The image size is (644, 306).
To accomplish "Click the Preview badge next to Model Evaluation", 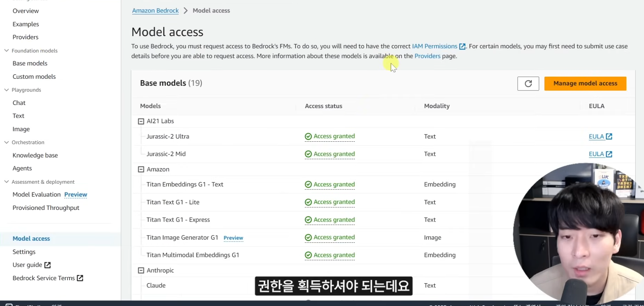I will click(76, 195).
